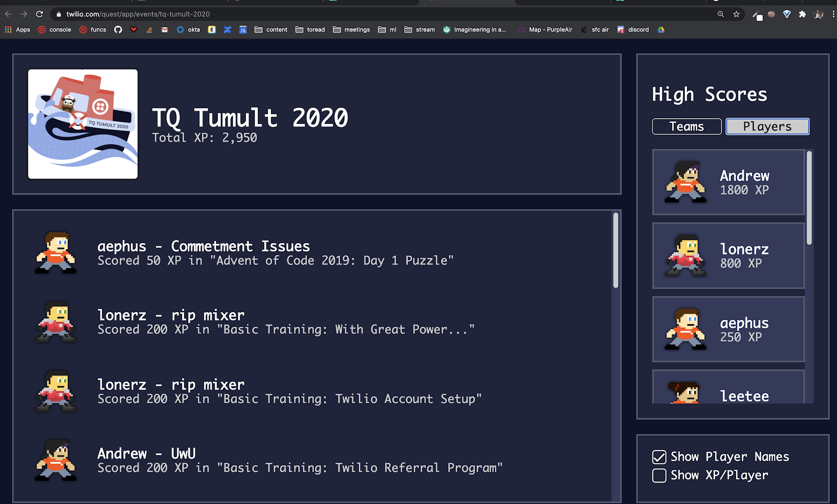Select the leetee score card
This screenshot has width=837, height=504.
728,386
